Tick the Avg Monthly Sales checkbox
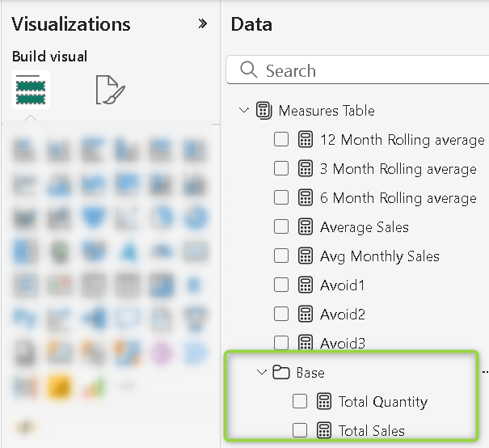Image resolution: width=489 pixels, height=448 pixels. click(281, 256)
